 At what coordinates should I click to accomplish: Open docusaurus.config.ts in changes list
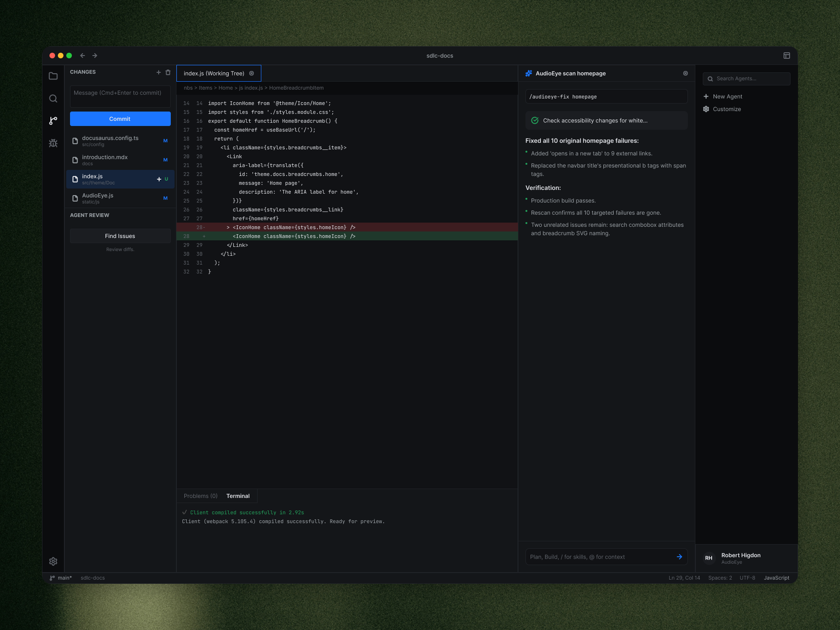(120, 141)
